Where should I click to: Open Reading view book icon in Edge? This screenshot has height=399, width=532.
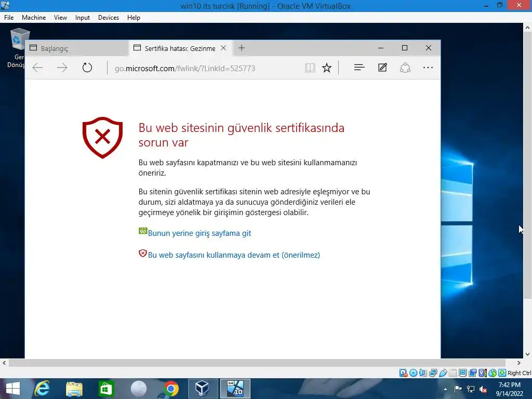(310, 68)
